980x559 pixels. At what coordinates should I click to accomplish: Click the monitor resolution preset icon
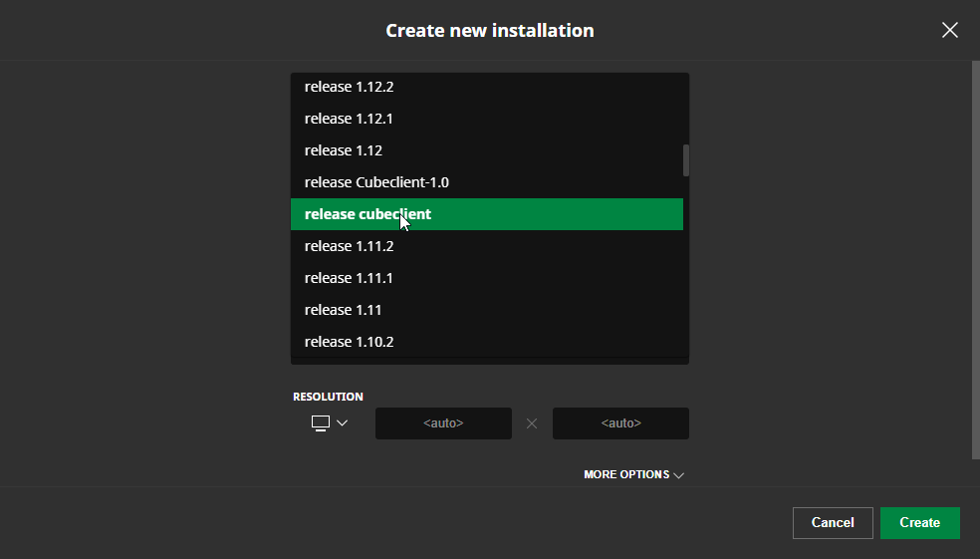321,423
